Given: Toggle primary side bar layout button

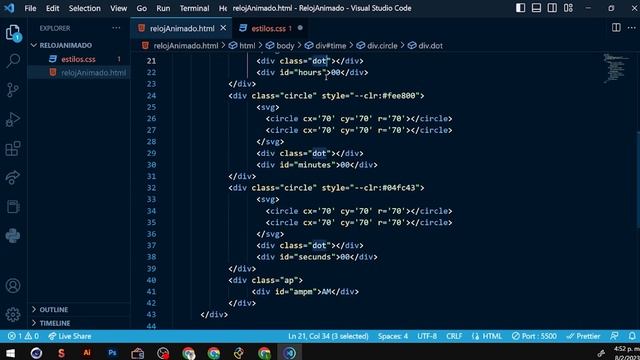Looking at the screenshot, I should [520, 8].
